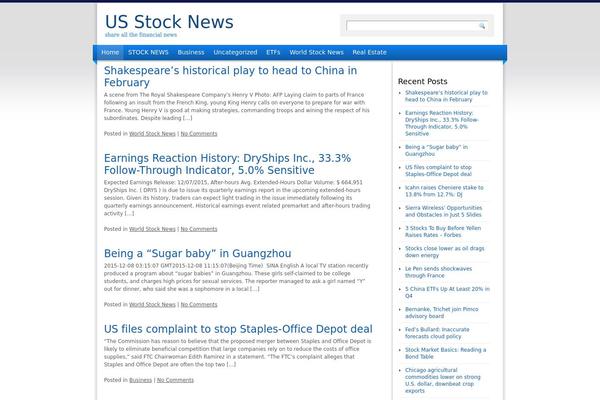Viewport: 600px width, 400px height.
Task: Open the STOCK NEWS menu item
Action: click(148, 52)
